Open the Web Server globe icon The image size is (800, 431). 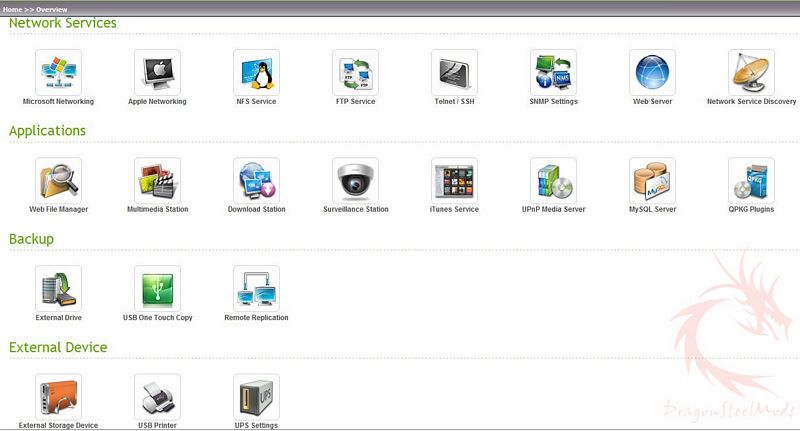pyautogui.click(x=652, y=72)
